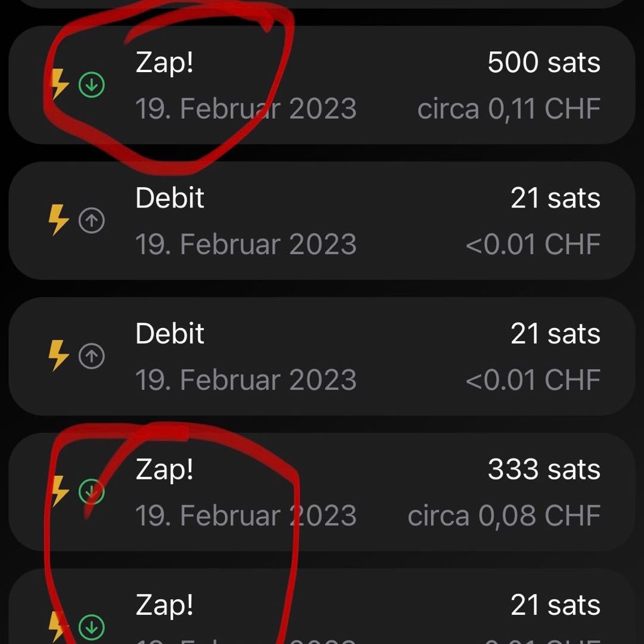The image size is (644, 644).
Task: Select the 500 sats amount
Action: (544, 63)
